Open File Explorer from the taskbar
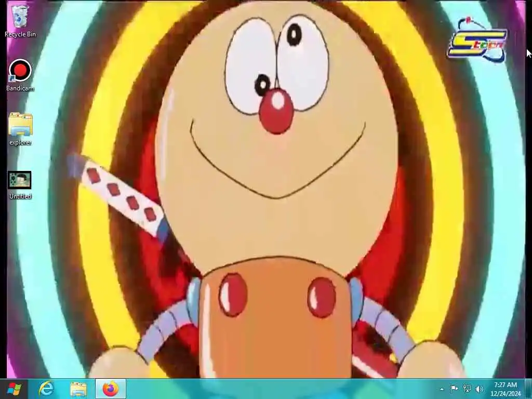Screen dimensions: 532x399 [x=78, y=389]
